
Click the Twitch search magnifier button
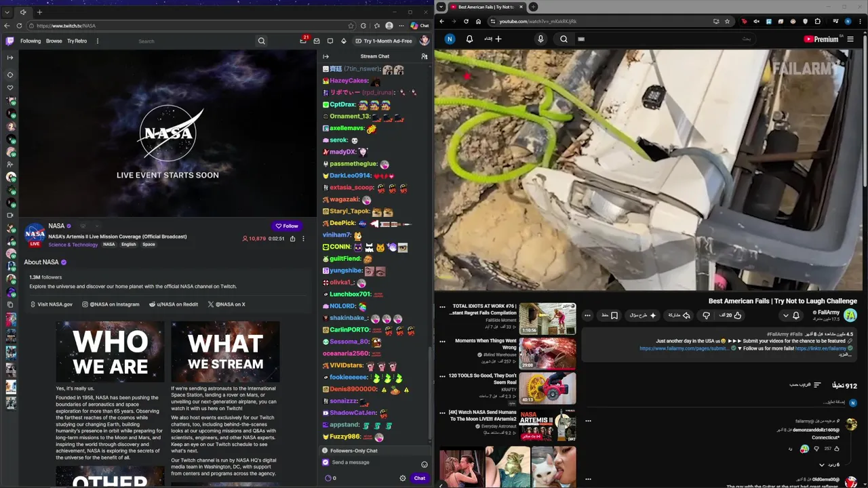coord(261,41)
